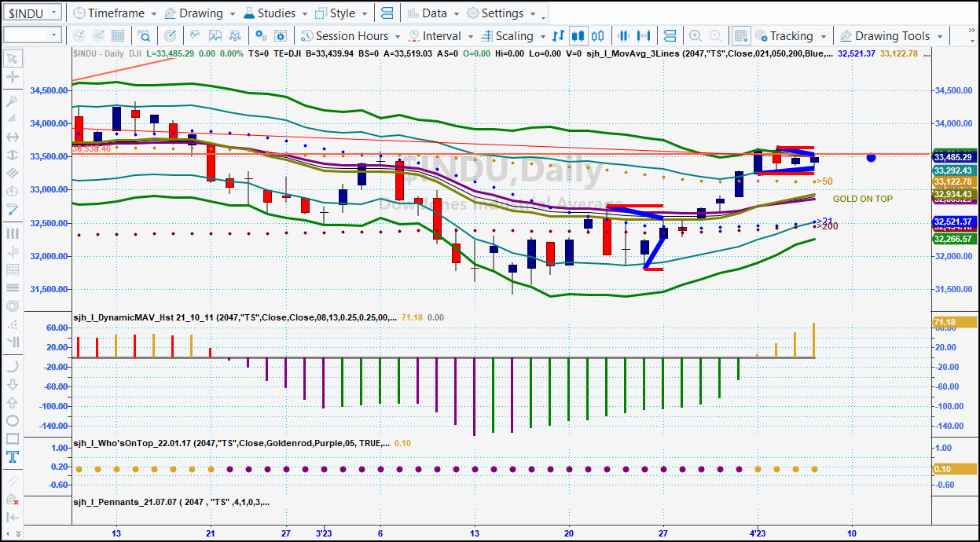Select the filled candlestick chart style
The height and width of the screenshot is (542, 980).
click(x=578, y=36)
